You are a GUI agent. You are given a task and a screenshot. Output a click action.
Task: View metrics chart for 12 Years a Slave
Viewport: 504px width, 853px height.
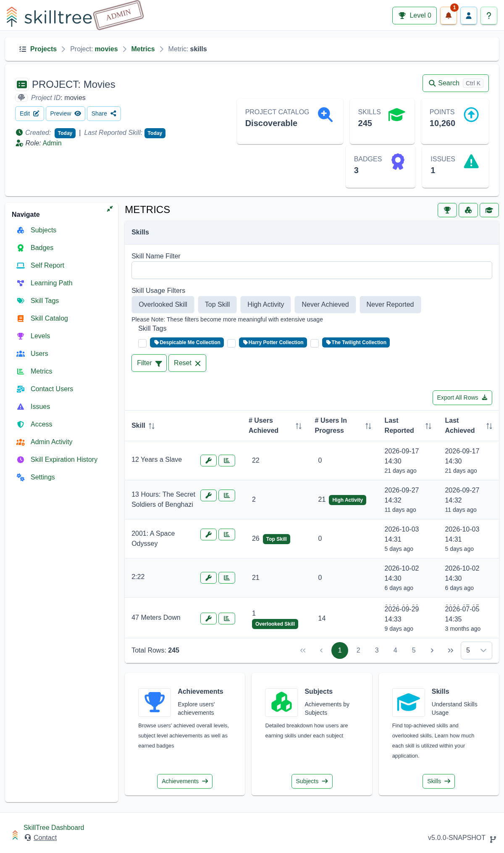[x=227, y=461]
